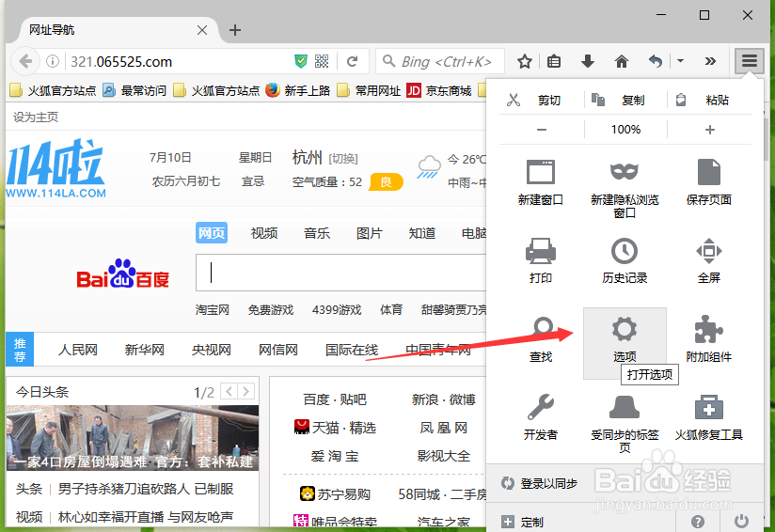The width and height of the screenshot is (775, 532).
Task: Open Add-ons puzzle piece icon
Action: tap(708, 329)
